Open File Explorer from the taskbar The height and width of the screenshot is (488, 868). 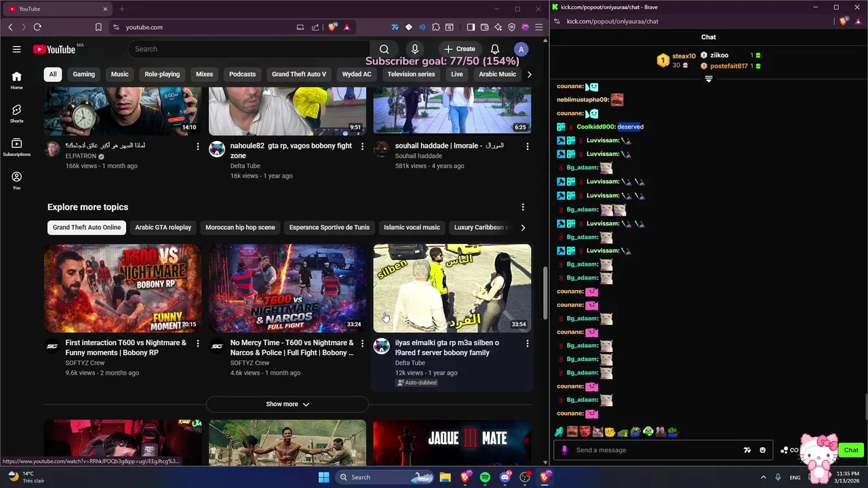(446, 477)
